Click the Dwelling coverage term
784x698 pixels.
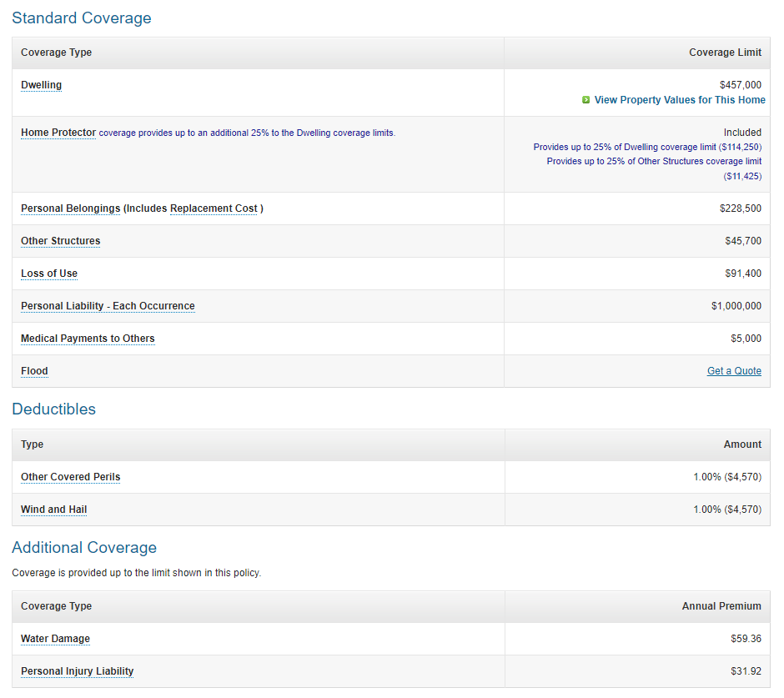tap(41, 85)
